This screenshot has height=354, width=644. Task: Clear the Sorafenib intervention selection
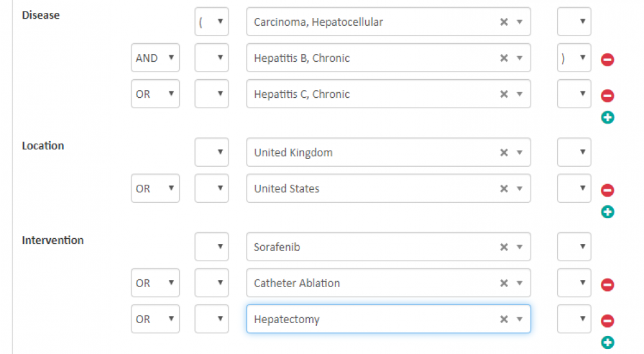click(504, 247)
